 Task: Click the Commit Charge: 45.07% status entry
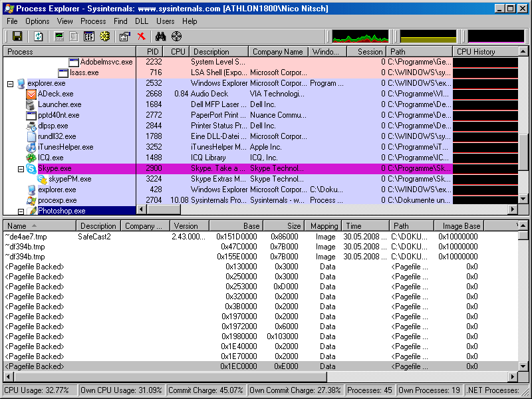[x=206, y=390]
